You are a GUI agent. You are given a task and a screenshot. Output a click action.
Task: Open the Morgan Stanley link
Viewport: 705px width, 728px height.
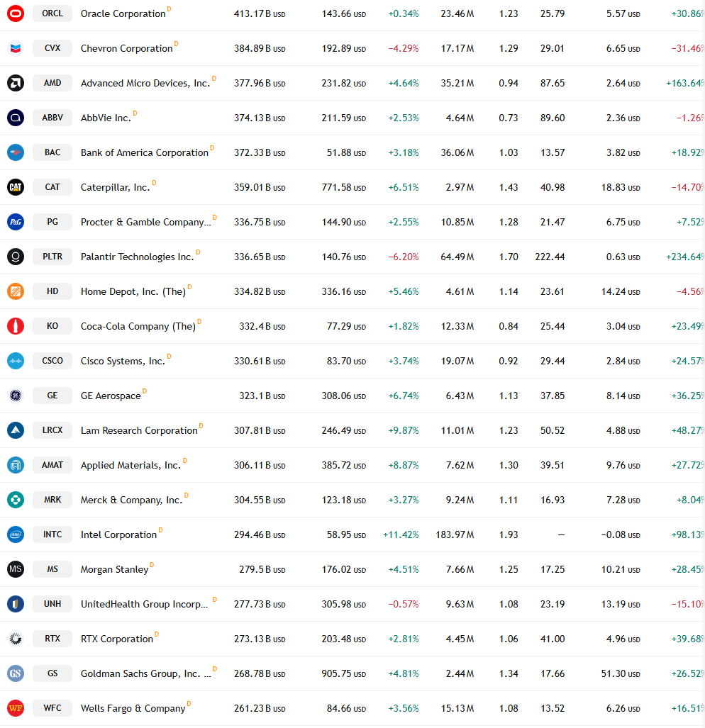pos(115,570)
